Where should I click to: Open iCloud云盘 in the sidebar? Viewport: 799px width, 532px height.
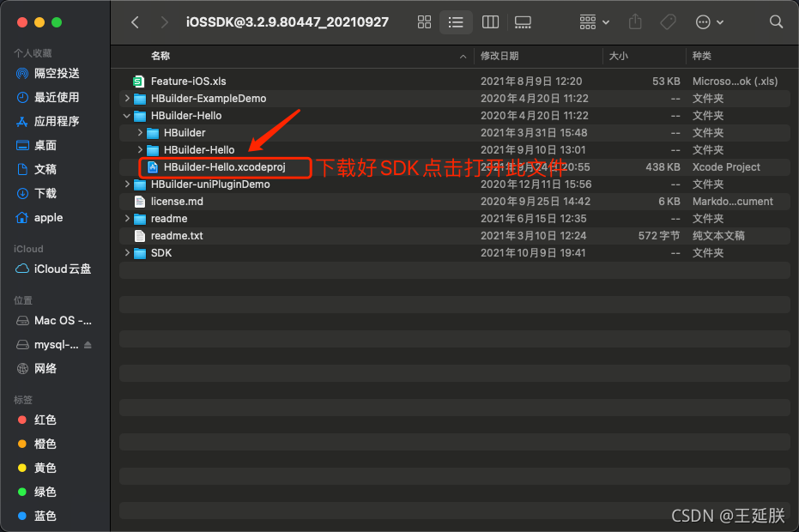[53, 269]
